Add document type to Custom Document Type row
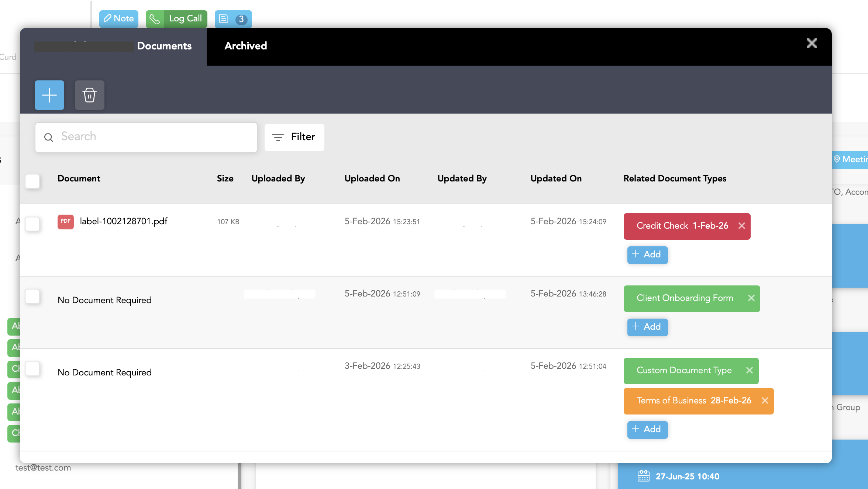 647,430
